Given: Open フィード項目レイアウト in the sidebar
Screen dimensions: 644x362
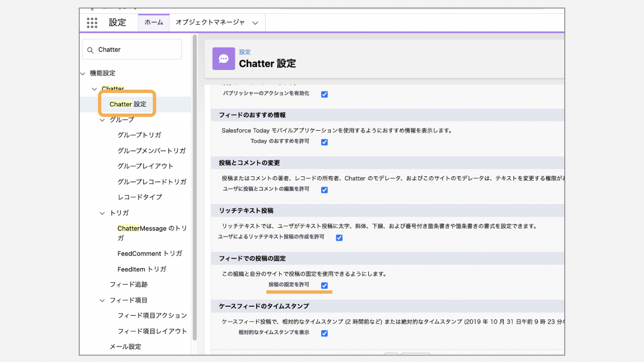Looking at the screenshot, I should point(152,331).
